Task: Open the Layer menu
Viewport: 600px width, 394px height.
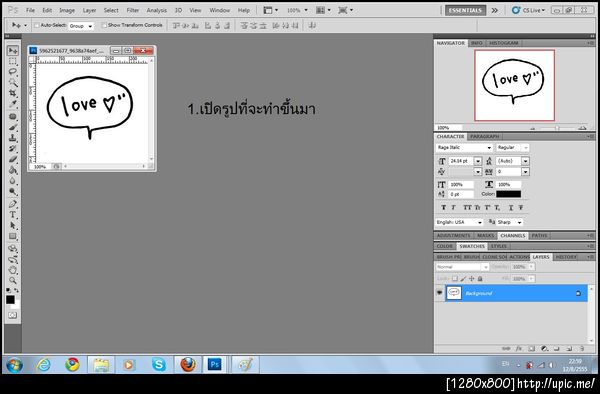Action: pyautogui.click(x=89, y=10)
